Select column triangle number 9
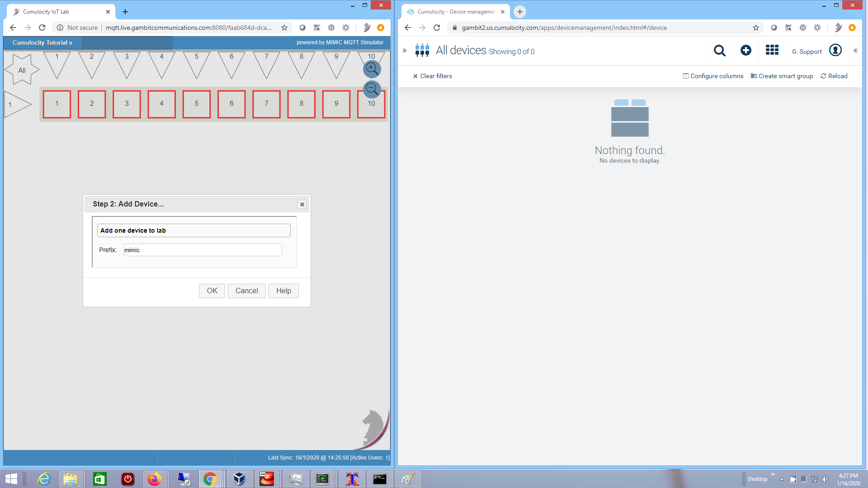Image resolution: width=868 pixels, height=488 pixels. coord(336,64)
